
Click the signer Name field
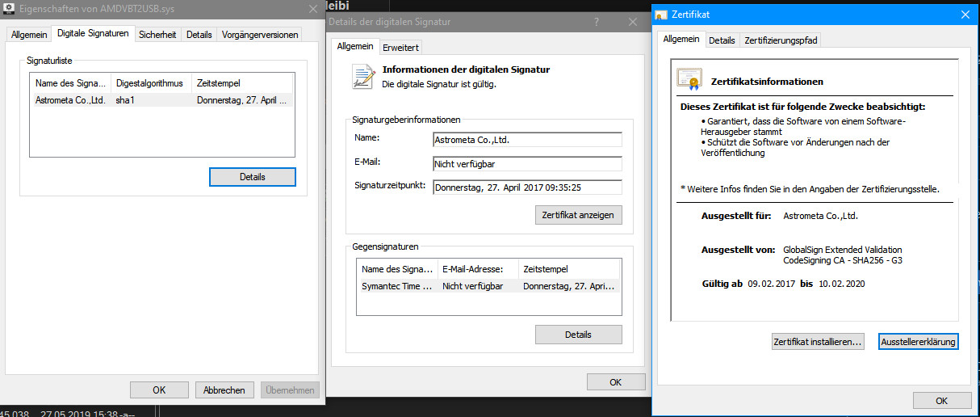coord(527,140)
